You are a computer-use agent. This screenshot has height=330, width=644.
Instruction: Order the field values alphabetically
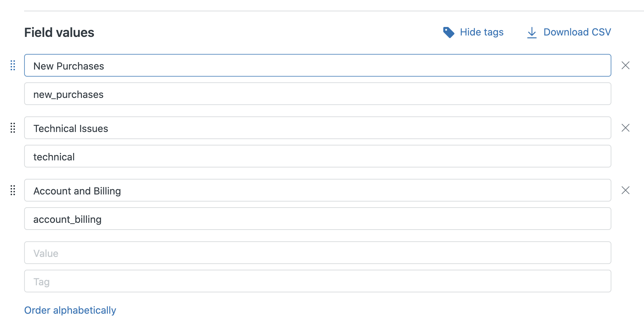click(70, 310)
